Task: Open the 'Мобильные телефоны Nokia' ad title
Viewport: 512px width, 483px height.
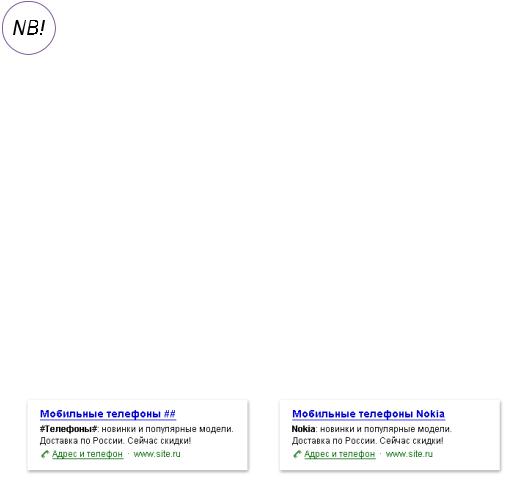Action: coord(368,414)
